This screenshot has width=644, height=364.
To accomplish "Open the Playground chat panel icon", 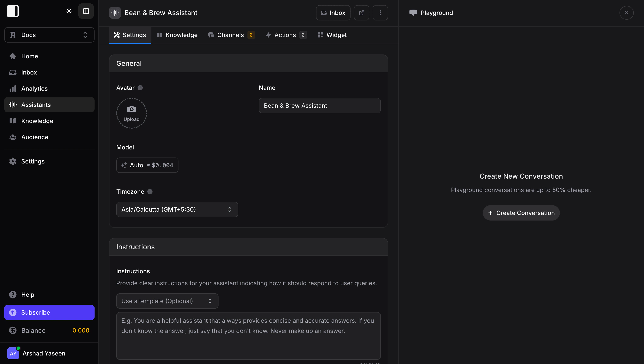I will (x=413, y=13).
